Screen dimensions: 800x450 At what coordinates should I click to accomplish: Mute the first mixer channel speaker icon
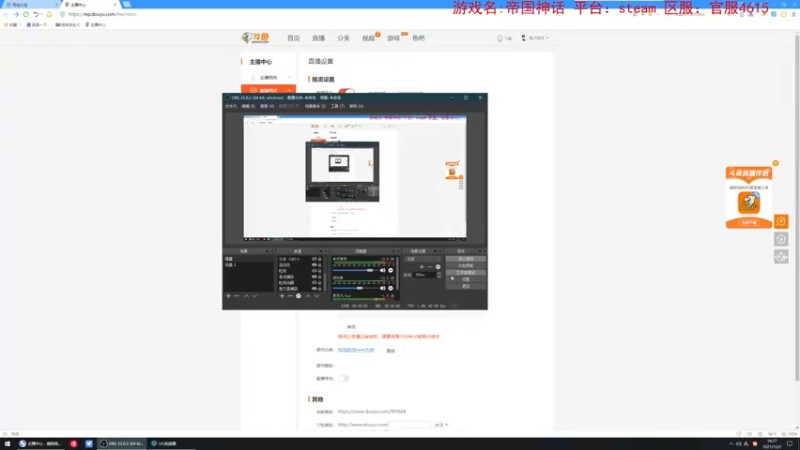tap(383, 270)
